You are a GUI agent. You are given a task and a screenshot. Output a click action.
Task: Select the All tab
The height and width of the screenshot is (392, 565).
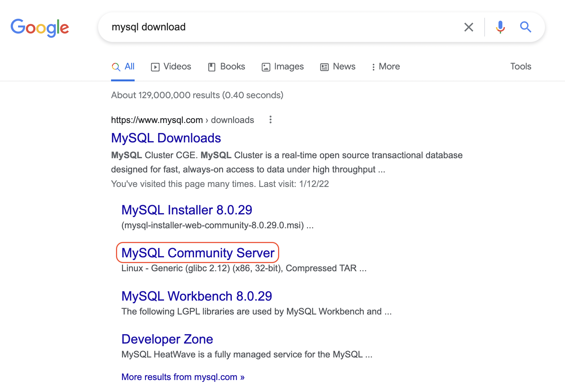[123, 67]
